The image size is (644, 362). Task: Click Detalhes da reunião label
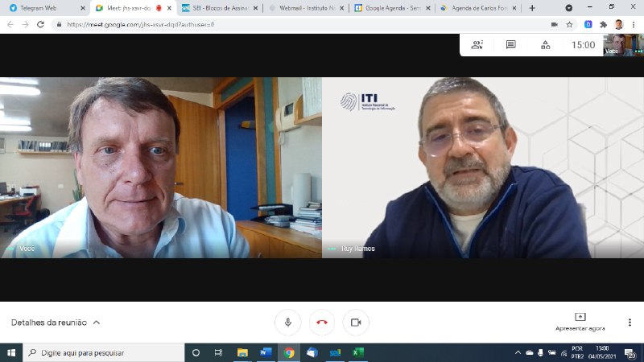[49, 323]
